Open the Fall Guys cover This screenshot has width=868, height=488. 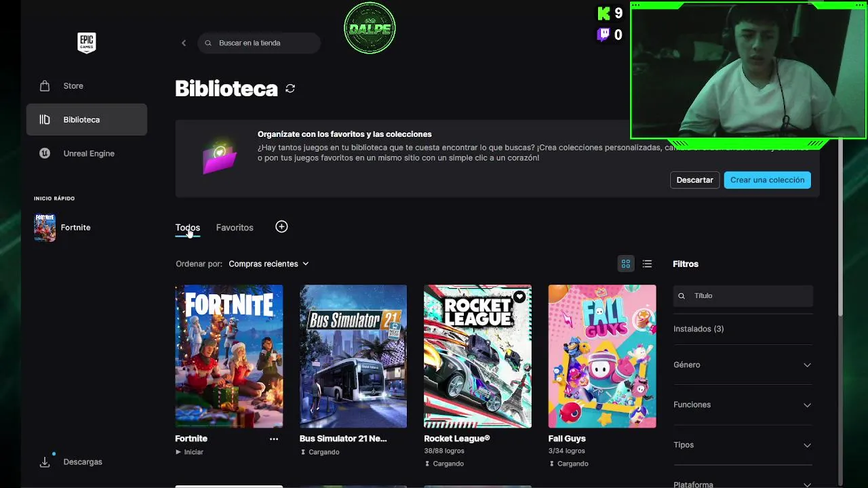(x=602, y=357)
